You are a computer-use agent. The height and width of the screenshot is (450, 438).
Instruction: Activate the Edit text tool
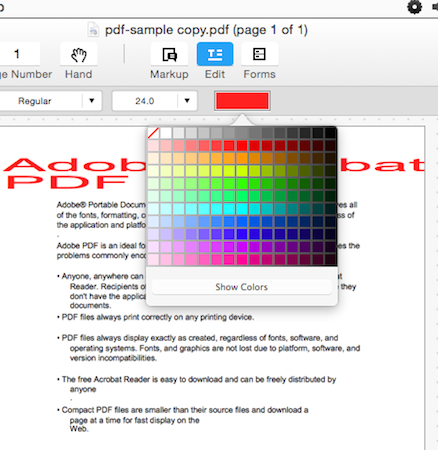215,54
